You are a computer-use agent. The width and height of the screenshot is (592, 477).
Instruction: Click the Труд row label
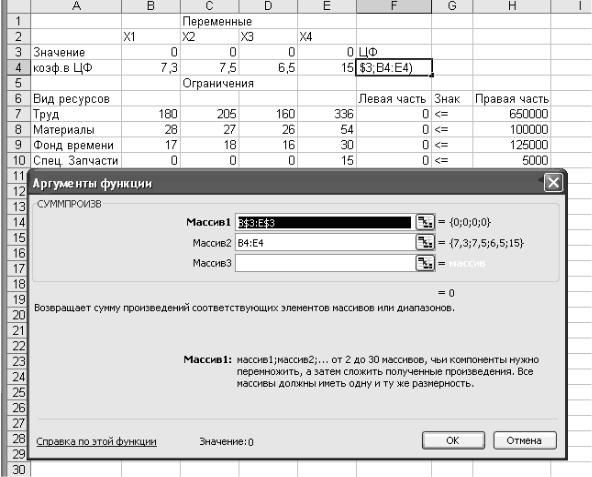(76, 114)
